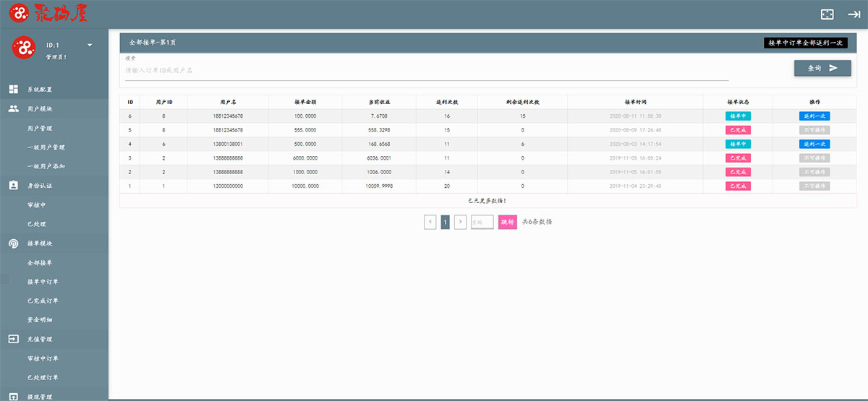
Task: Click the 系统配置 dashboard grid icon
Action: [x=14, y=90]
